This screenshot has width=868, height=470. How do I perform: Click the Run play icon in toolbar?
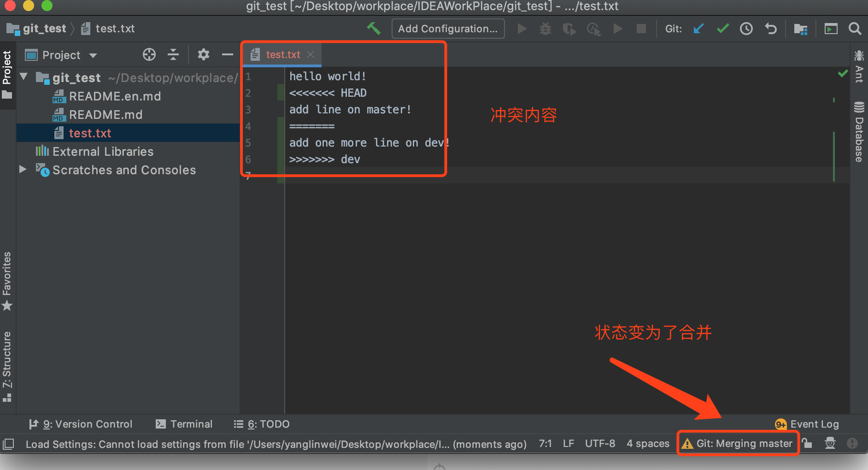point(522,29)
